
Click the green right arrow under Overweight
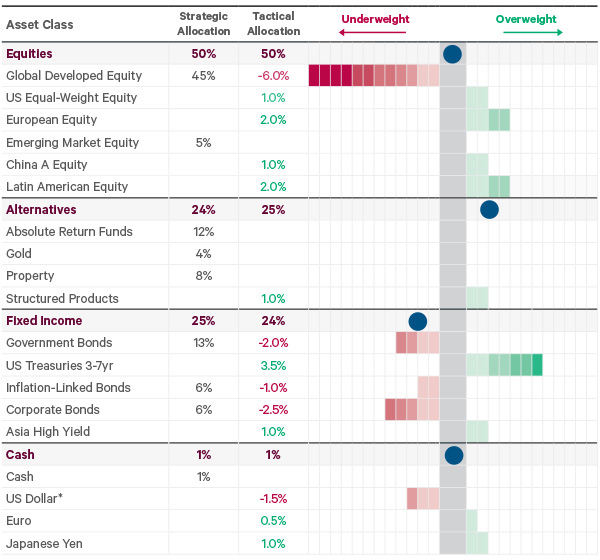click(x=531, y=32)
